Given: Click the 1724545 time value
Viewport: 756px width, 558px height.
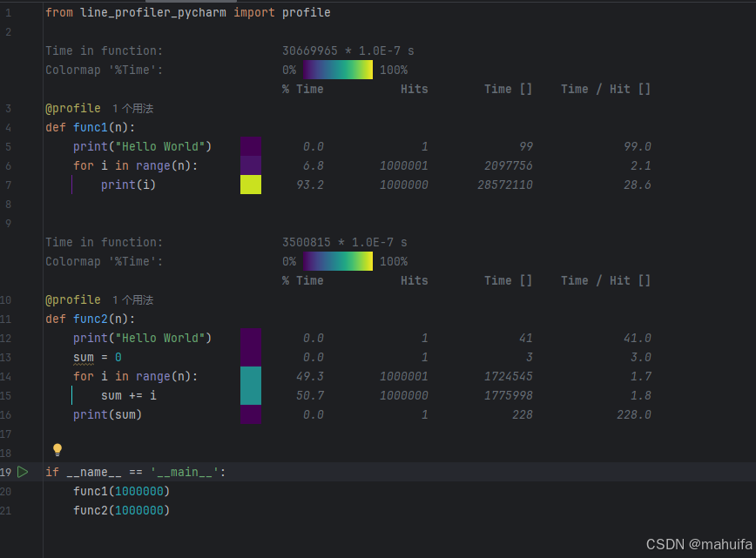Looking at the screenshot, I should (509, 376).
